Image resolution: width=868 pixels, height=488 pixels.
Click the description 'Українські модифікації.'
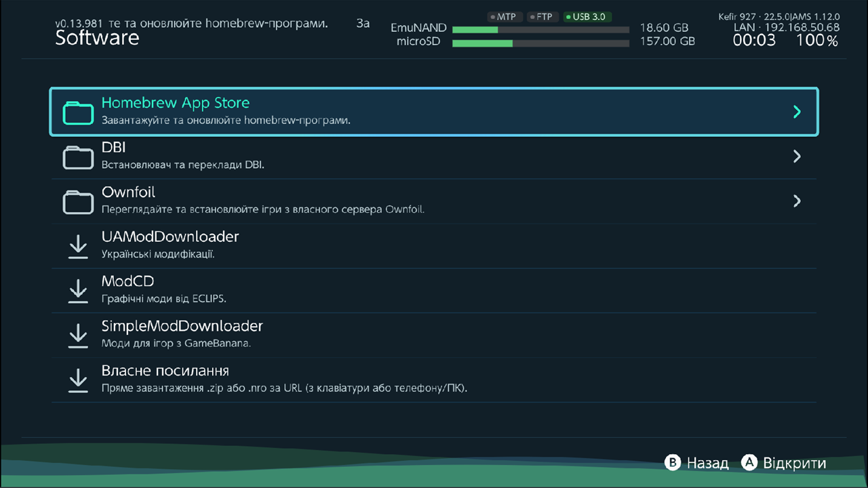pyautogui.click(x=158, y=254)
